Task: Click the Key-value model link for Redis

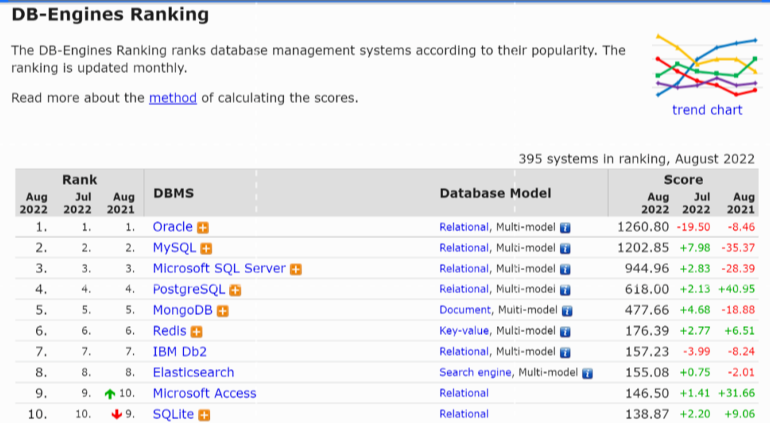Action: (x=464, y=331)
